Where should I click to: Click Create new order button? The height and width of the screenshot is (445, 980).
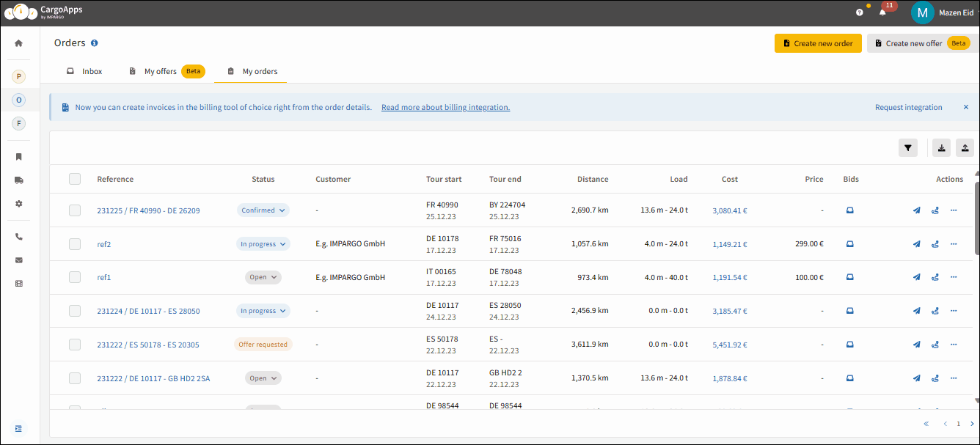point(818,43)
